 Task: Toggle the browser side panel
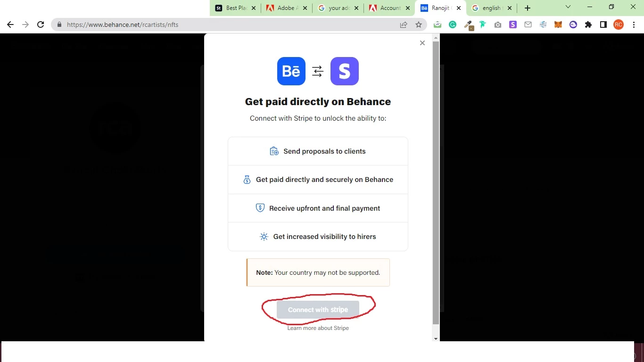click(x=603, y=25)
